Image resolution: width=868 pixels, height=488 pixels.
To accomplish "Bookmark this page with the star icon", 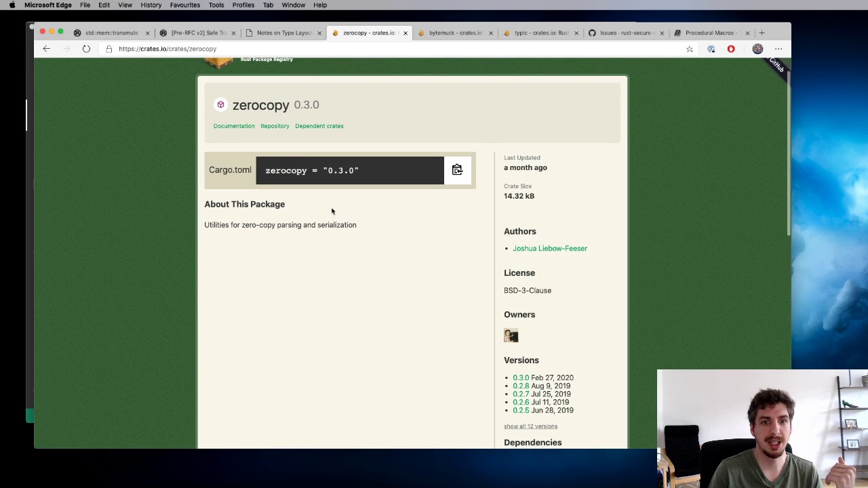I will pyautogui.click(x=690, y=49).
